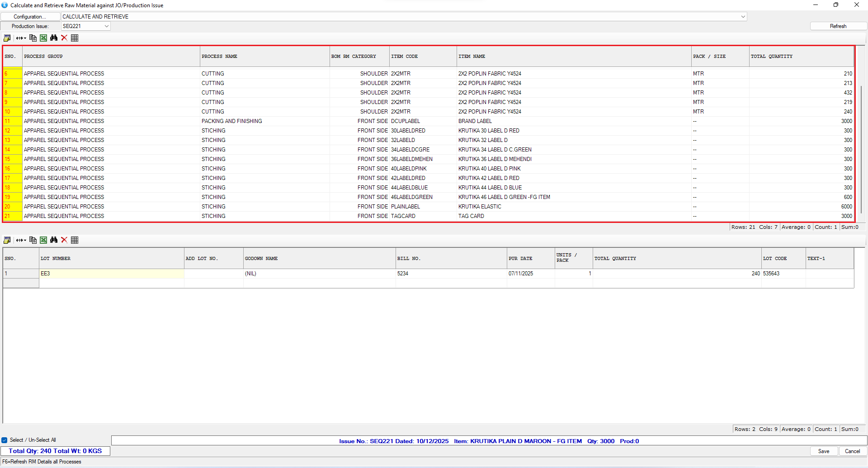Click copy icon in upper grid toolbar
The height and width of the screenshot is (468, 868).
coord(33,38)
